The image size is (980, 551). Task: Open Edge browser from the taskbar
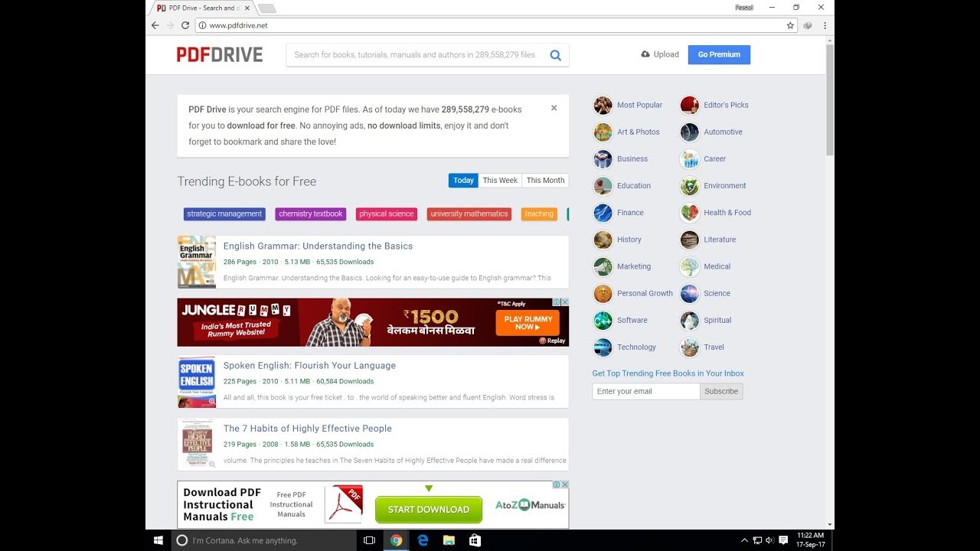tap(423, 540)
